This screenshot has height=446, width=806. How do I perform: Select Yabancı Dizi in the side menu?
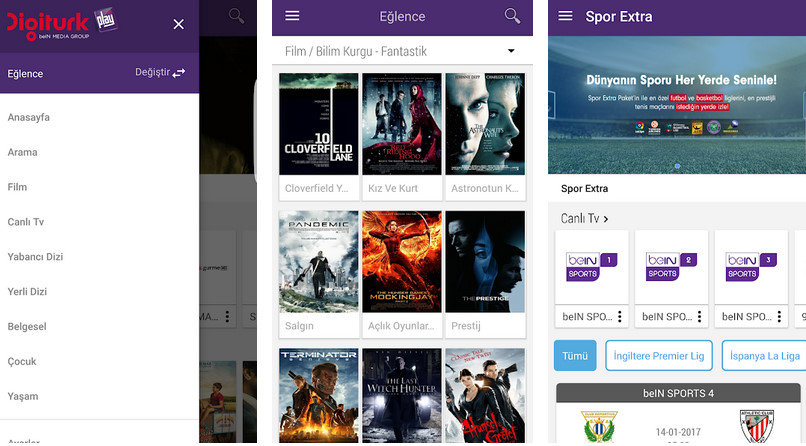[35, 257]
